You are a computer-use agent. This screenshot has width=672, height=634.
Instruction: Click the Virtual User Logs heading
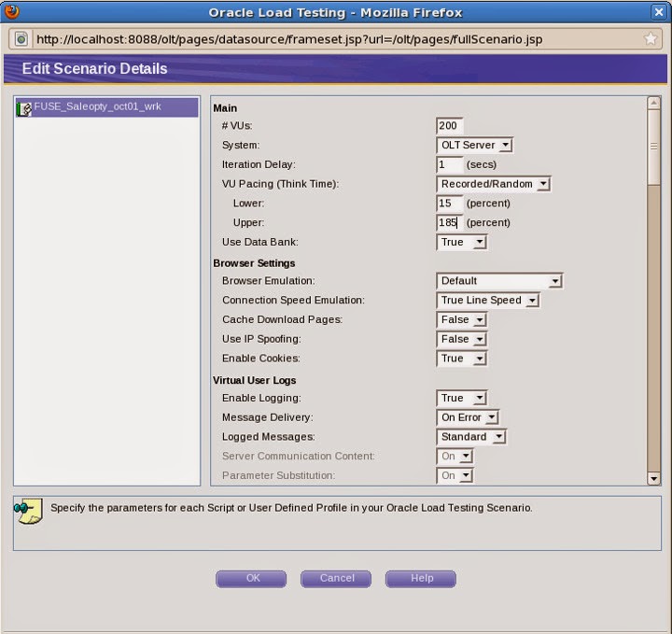[x=255, y=380]
